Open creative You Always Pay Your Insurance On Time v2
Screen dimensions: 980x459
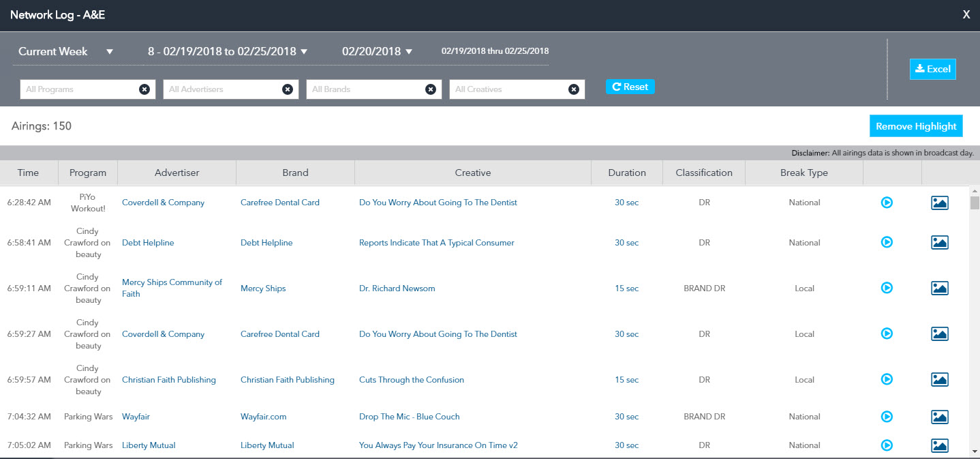pyautogui.click(x=439, y=445)
